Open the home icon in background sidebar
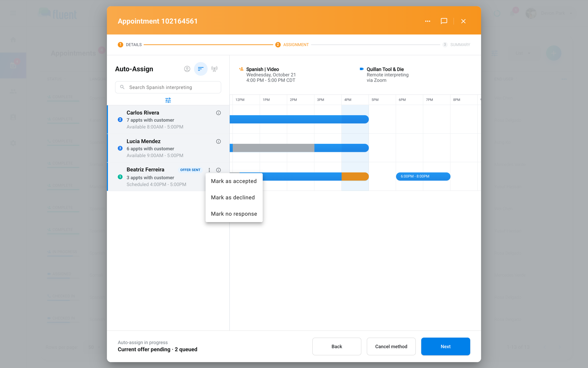The image size is (588, 368). click(13, 40)
